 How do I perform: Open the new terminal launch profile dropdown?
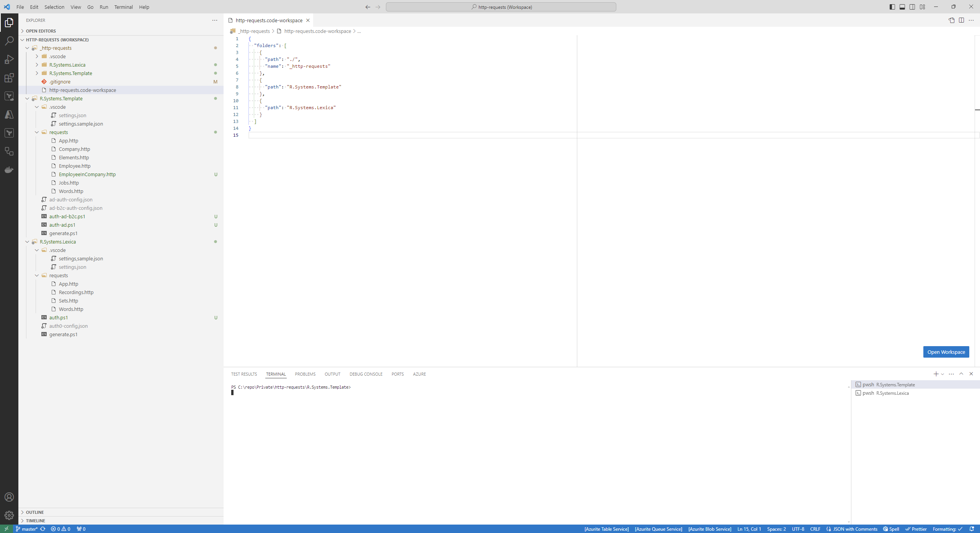942,374
